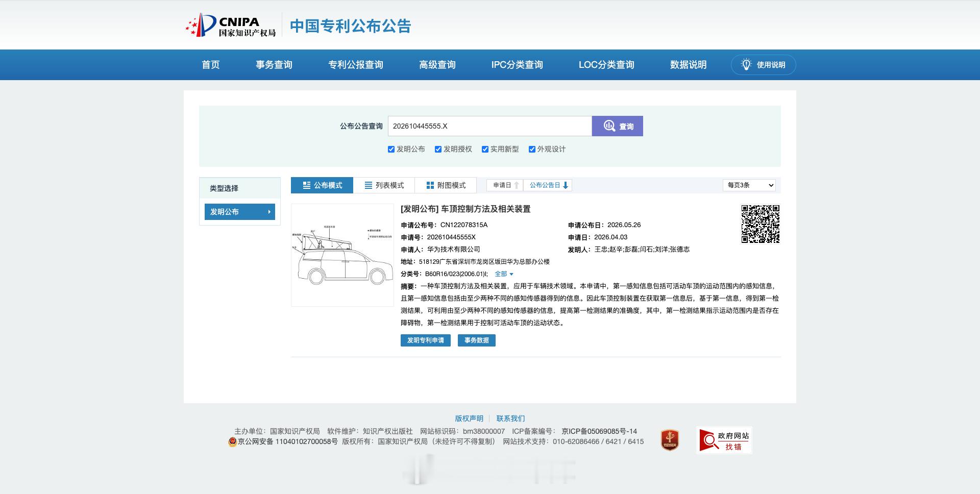Click the 类型选择 panel heading

tap(224, 188)
